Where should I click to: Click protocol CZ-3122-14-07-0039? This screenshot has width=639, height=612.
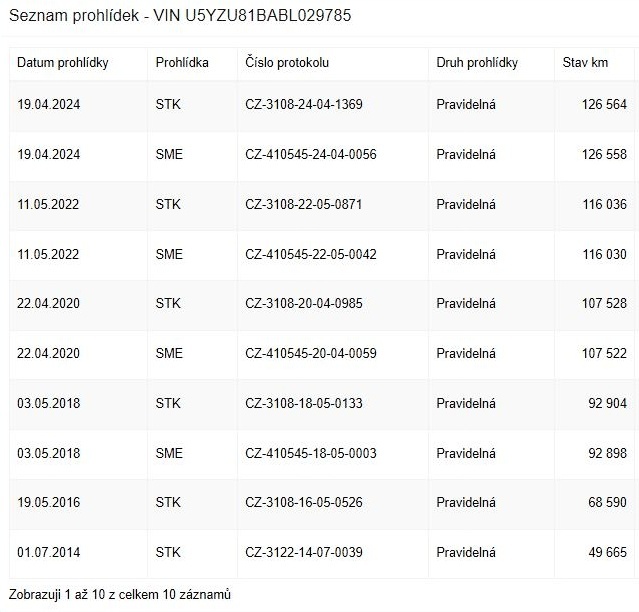point(311,553)
